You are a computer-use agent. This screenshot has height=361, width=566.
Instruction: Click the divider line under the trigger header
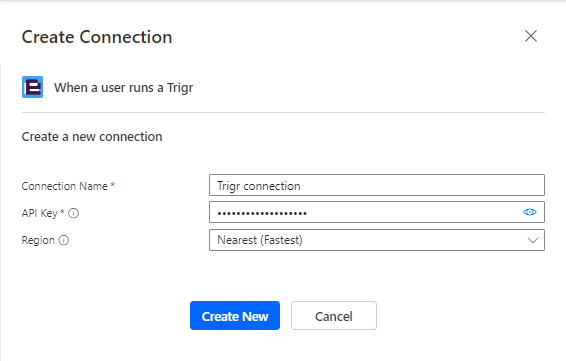point(283,113)
